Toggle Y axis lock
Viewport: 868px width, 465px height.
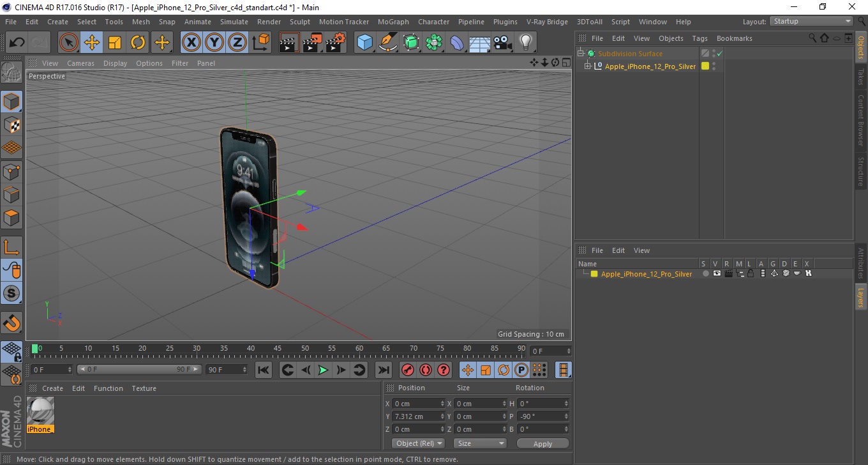point(214,43)
